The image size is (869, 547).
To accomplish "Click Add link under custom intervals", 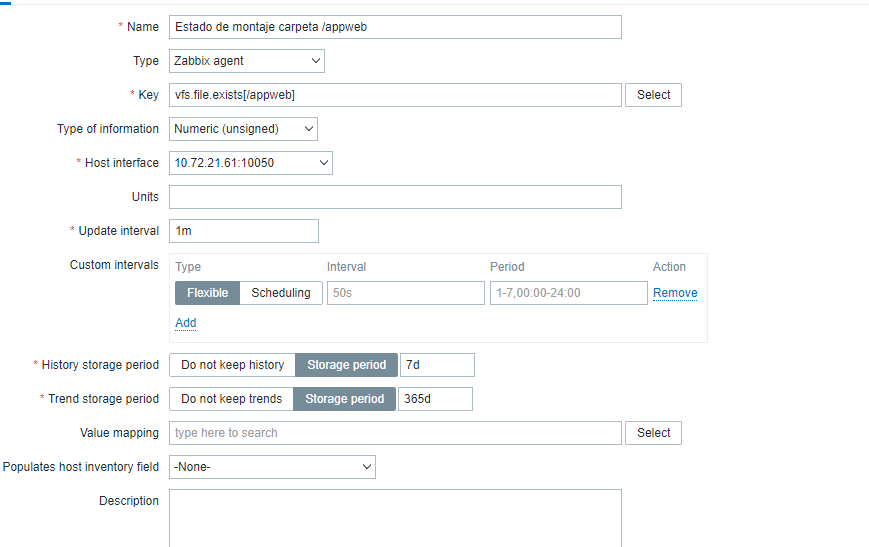I will tap(186, 323).
